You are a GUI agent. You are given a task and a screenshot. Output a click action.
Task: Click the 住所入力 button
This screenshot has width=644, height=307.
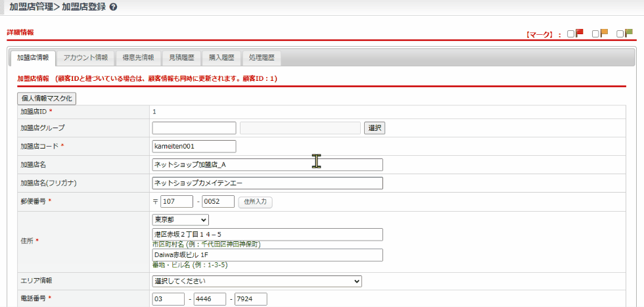(255, 202)
